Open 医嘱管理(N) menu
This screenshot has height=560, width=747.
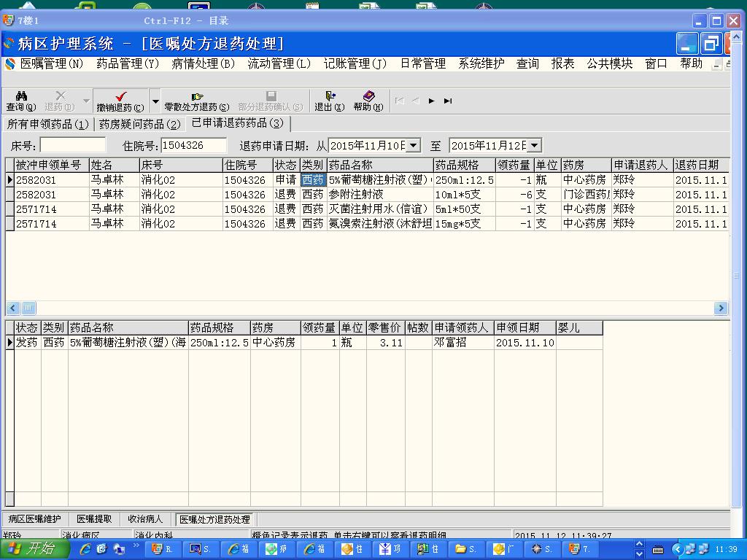click(x=52, y=63)
